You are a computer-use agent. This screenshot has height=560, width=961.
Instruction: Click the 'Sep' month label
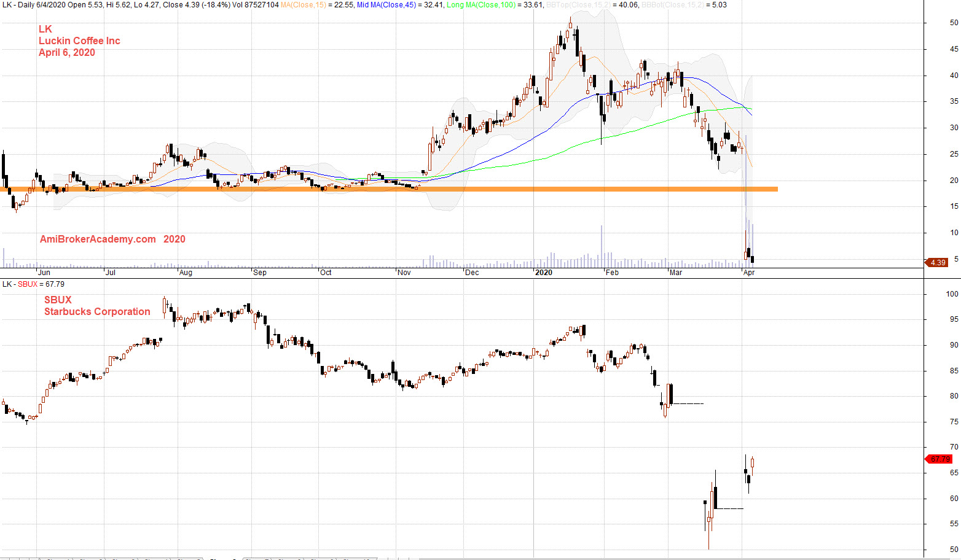(x=260, y=273)
